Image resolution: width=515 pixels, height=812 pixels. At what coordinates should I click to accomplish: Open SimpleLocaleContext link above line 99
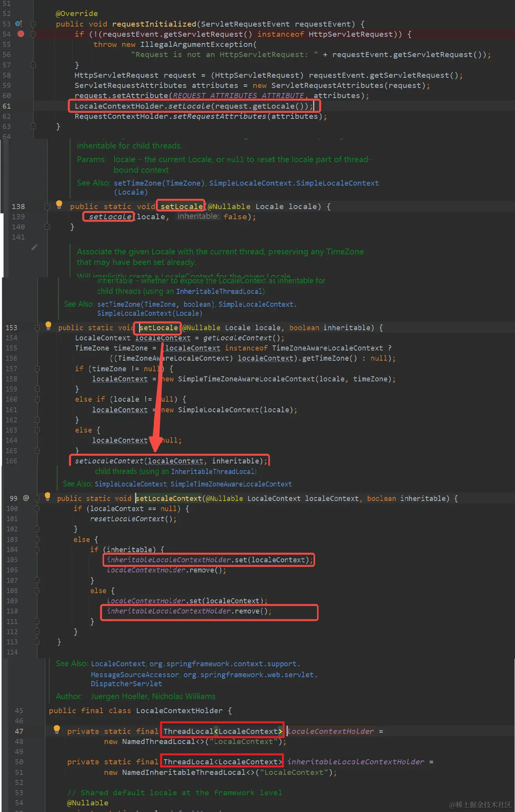131,484
